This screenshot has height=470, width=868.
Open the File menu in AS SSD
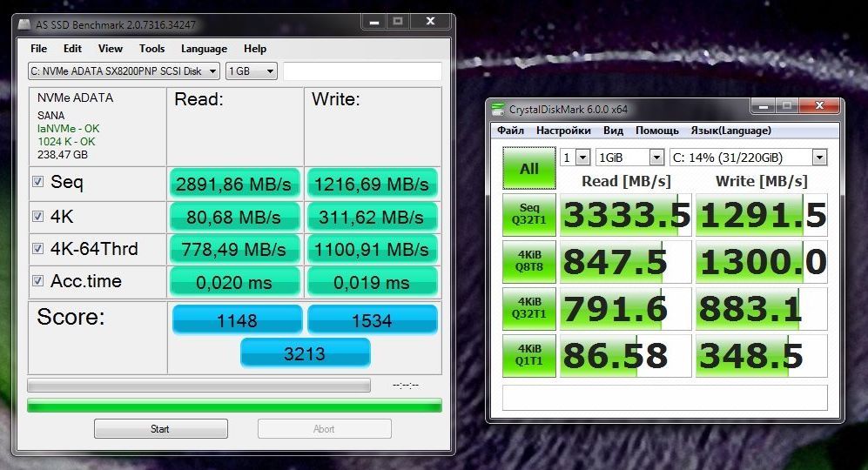point(39,49)
